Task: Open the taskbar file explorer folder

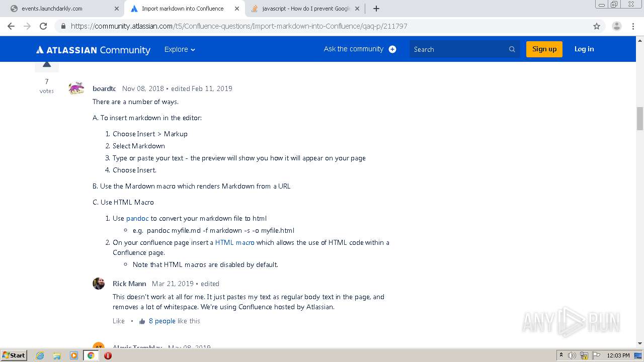Action: pos(57,355)
